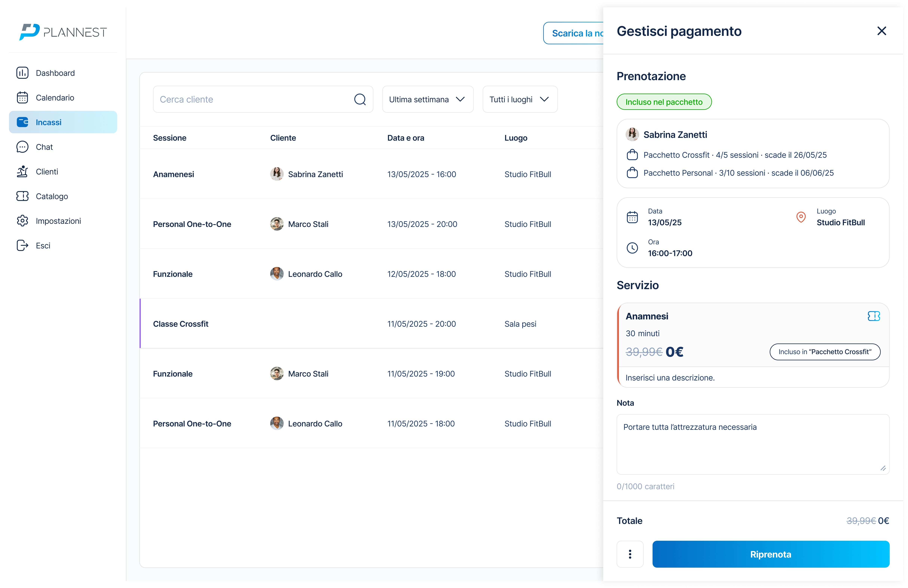Open Chat from the sidebar
The height and width of the screenshot is (588, 908).
point(44,147)
